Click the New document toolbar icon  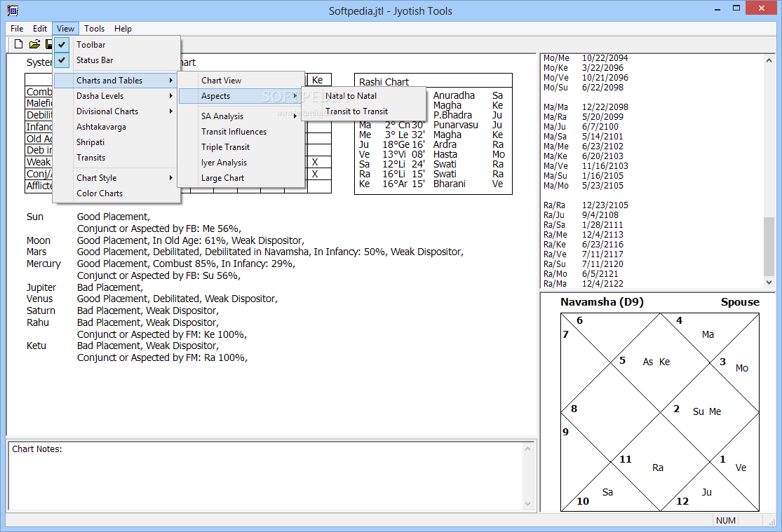pyautogui.click(x=18, y=44)
